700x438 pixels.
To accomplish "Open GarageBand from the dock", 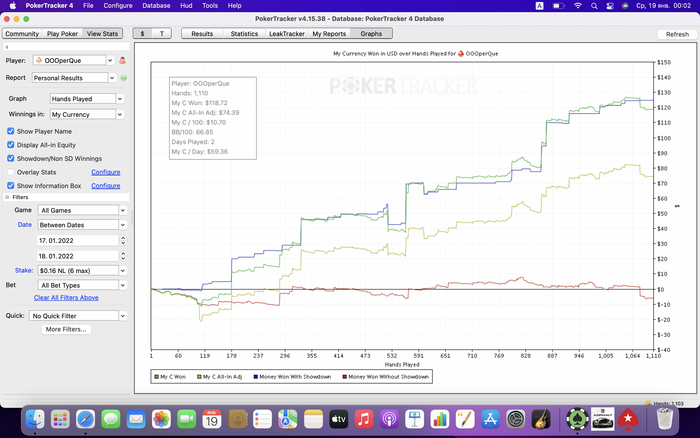I will coord(541,419).
